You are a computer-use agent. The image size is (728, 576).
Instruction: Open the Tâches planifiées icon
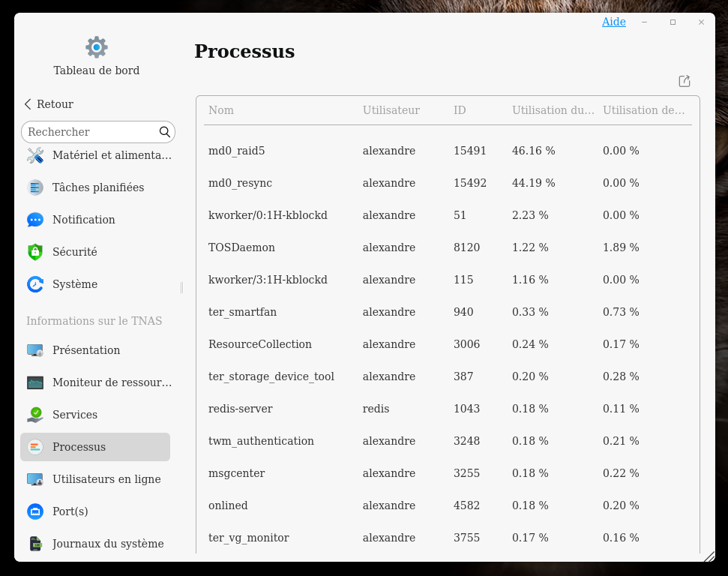pos(35,187)
